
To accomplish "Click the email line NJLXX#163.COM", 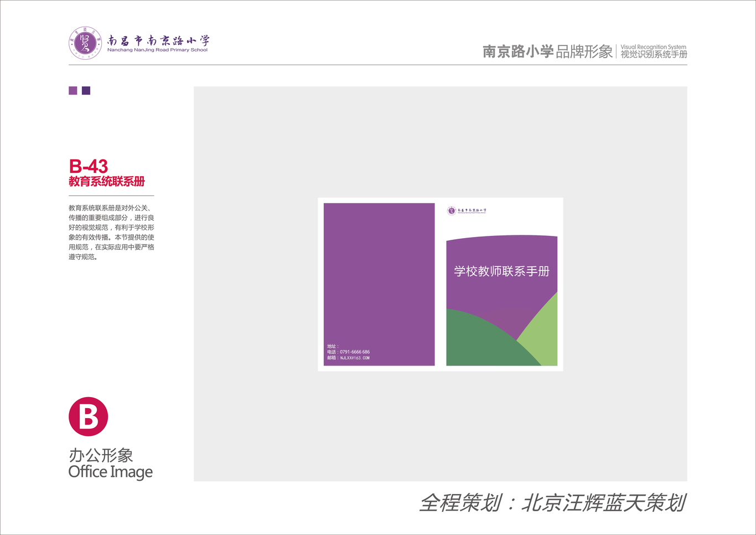I will (348, 358).
